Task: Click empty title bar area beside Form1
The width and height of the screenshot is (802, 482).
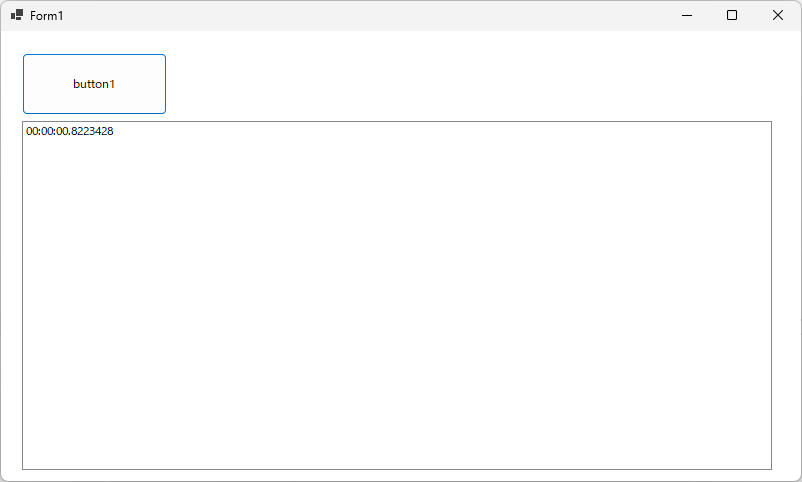Action: 358,15
